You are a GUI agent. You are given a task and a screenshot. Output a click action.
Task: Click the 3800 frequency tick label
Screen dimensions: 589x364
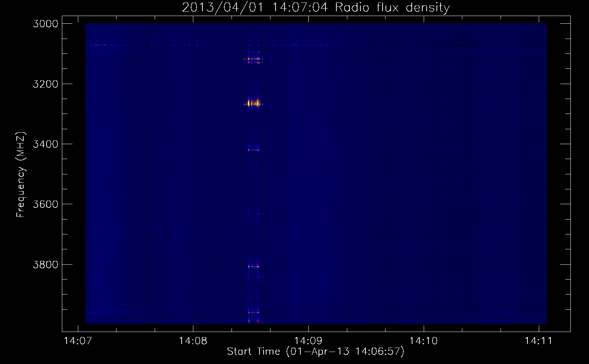pyautogui.click(x=46, y=265)
